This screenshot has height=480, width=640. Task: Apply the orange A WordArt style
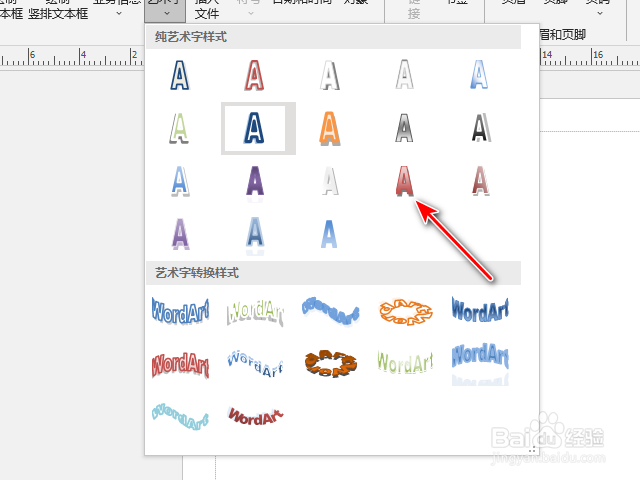tap(329, 128)
